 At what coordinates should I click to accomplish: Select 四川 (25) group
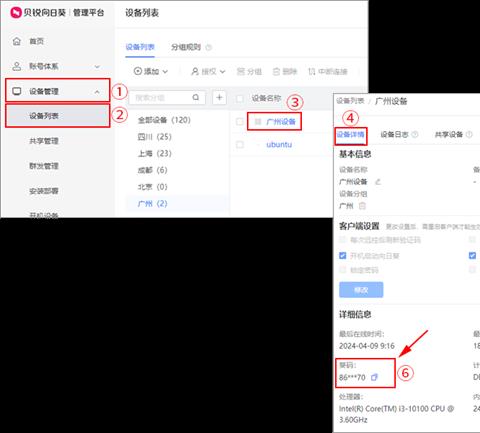pos(155,137)
